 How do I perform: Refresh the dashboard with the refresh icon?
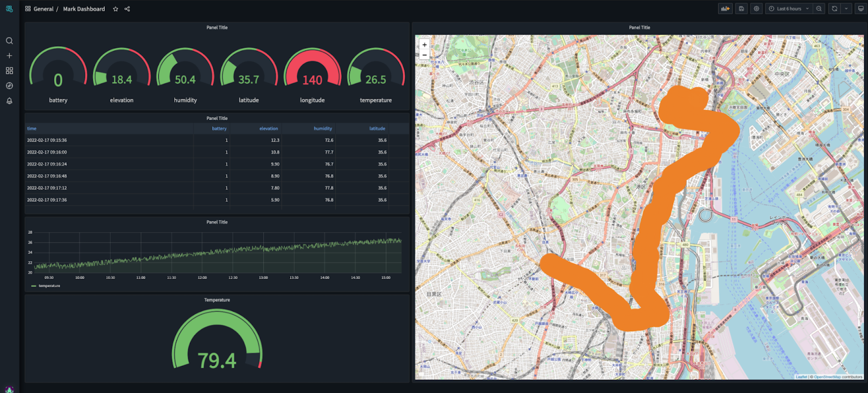834,9
